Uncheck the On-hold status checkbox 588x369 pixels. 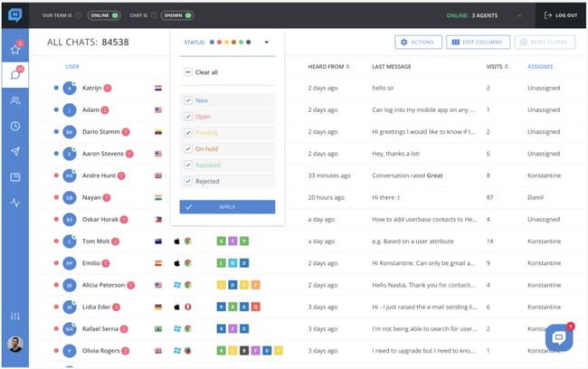[x=188, y=149]
